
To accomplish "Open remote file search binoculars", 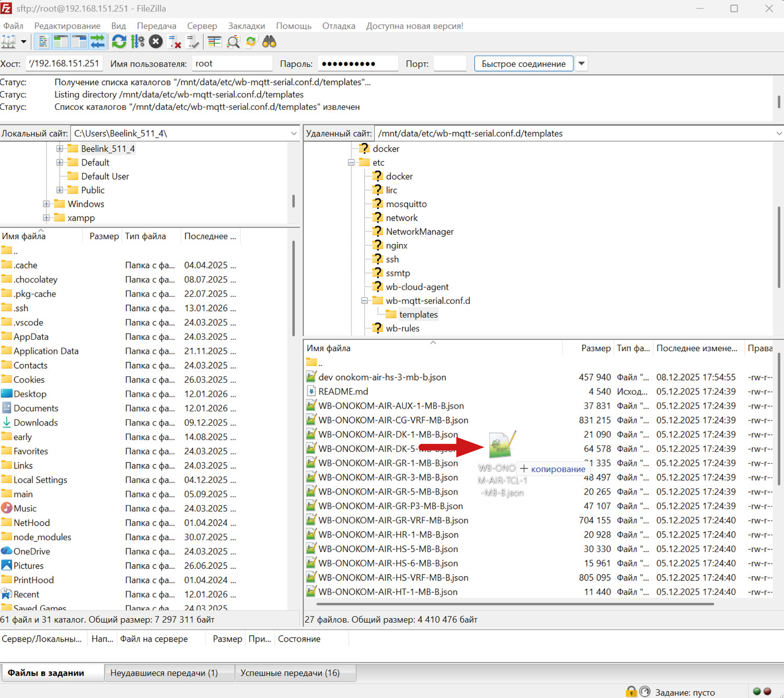I will pyautogui.click(x=269, y=42).
